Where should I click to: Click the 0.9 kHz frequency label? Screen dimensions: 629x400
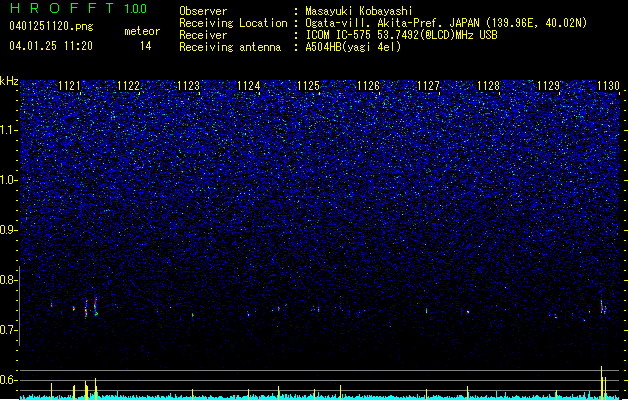(x=9, y=230)
